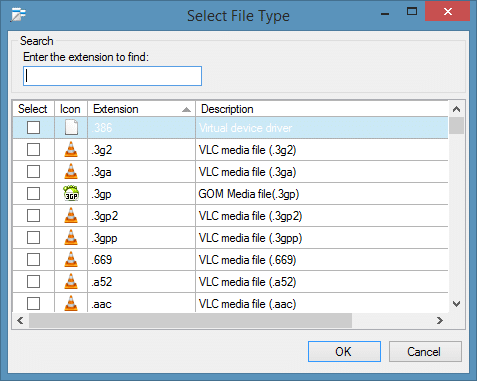Focus the extension search input field
Viewport: 477px width, 381px height.
tap(112, 76)
